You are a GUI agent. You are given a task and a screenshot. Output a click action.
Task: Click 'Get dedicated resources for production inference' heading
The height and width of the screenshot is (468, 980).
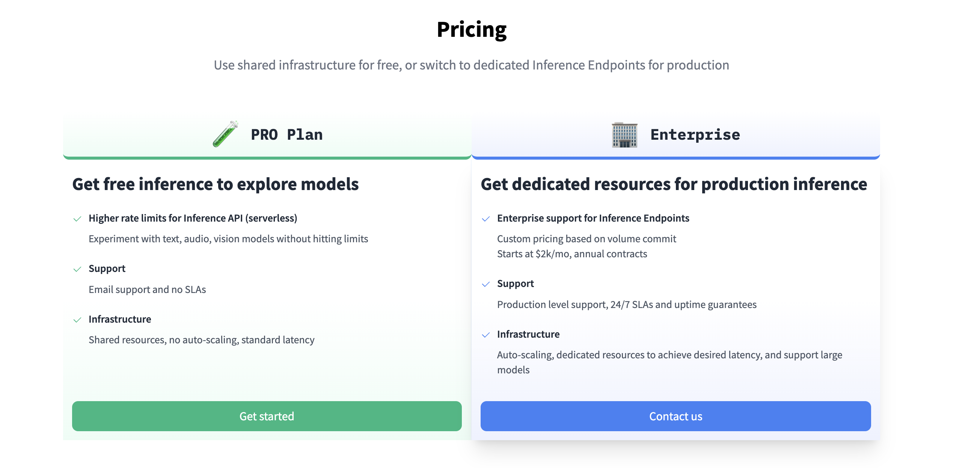tap(674, 184)
